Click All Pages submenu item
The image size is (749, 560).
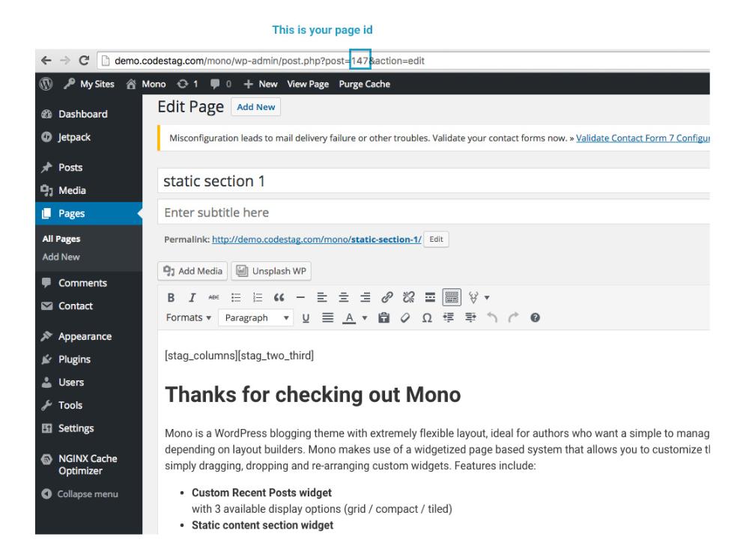pos(61,239)
